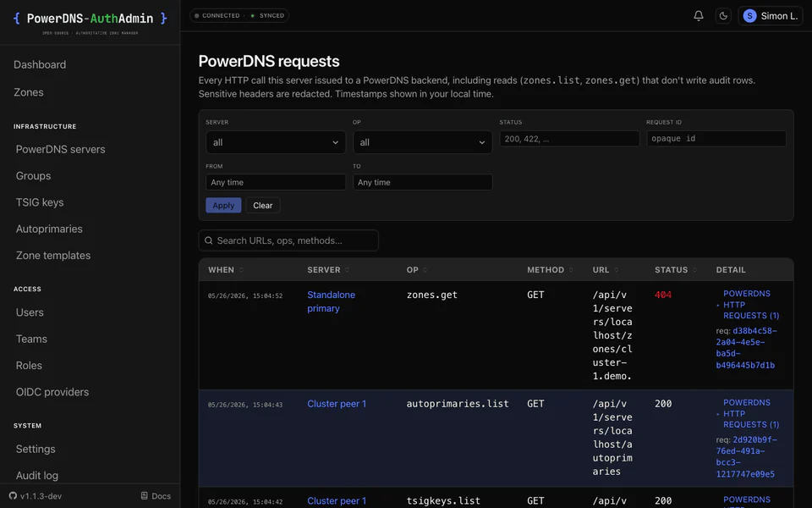This screenshot has width=812, height=508.
Task: Sort by the Server column
Action: tap(328, 270)
